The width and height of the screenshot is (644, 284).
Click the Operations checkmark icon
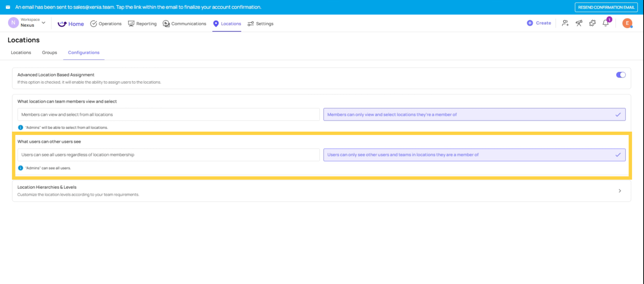click(94, 24)
